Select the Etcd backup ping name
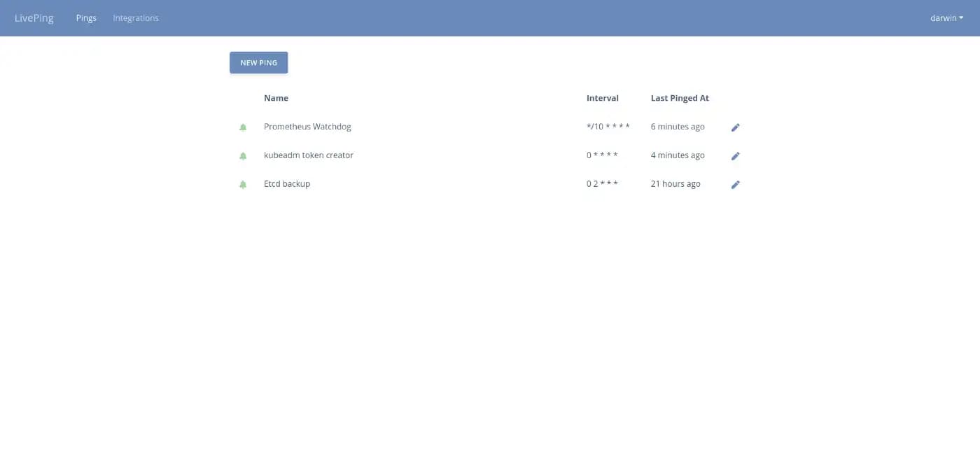The height and width of the screenshot is (464, 980). (x=287, y=184)
